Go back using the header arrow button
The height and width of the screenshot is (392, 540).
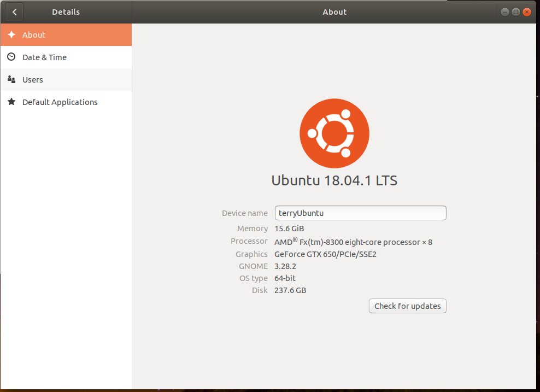[14, 12]
